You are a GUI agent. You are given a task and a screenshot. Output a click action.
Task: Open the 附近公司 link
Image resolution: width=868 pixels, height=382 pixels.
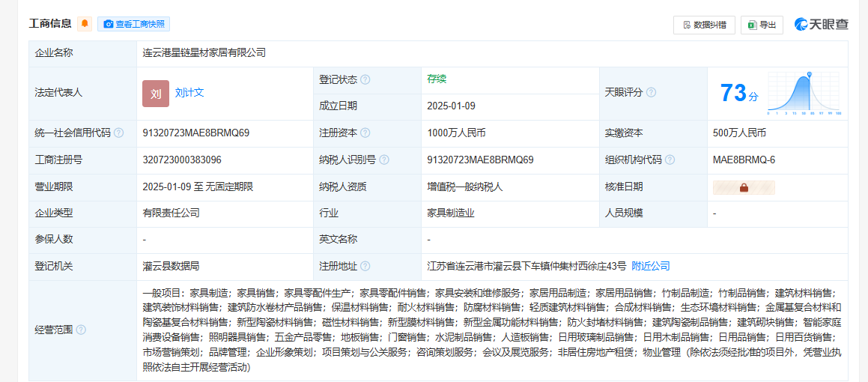tap(651, 267)
